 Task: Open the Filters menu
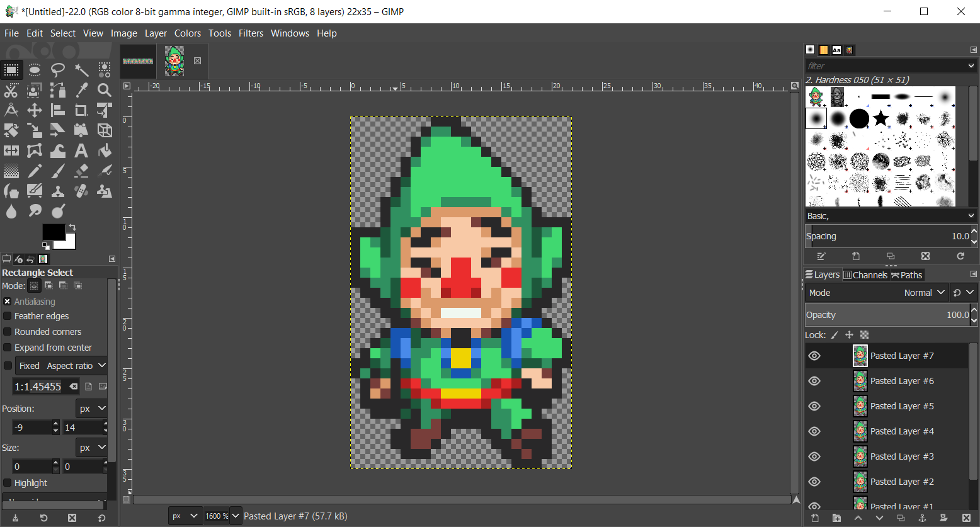[251, 33]
